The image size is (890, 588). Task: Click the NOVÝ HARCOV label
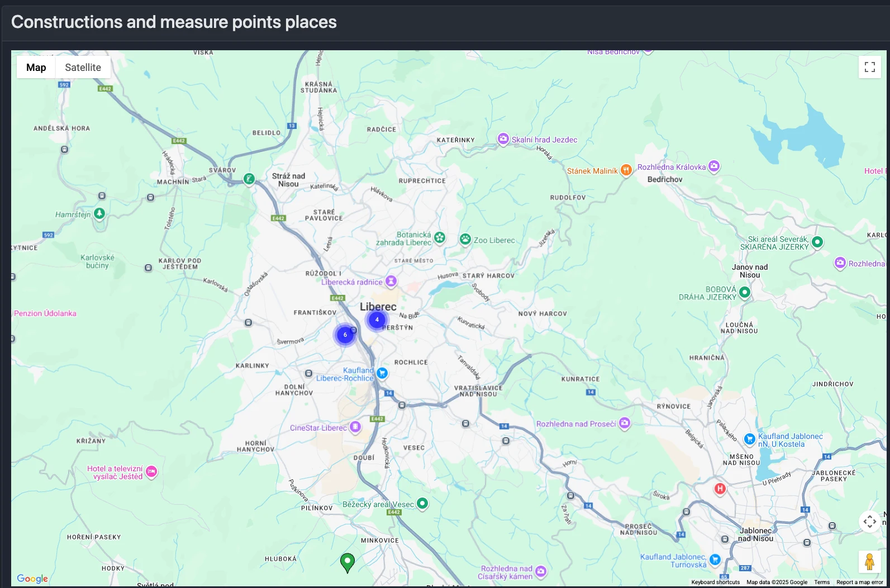point(542,314)
